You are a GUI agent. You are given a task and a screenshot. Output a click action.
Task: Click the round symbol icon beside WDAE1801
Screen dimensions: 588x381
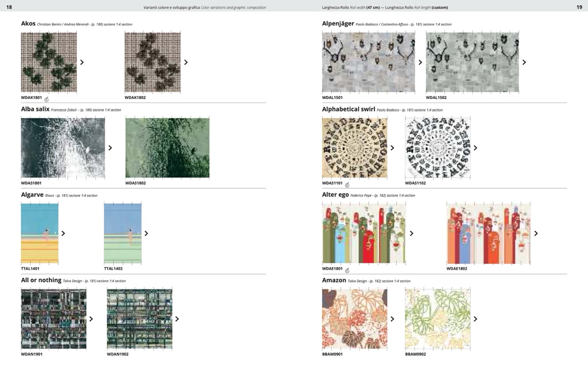coord(347,270)
